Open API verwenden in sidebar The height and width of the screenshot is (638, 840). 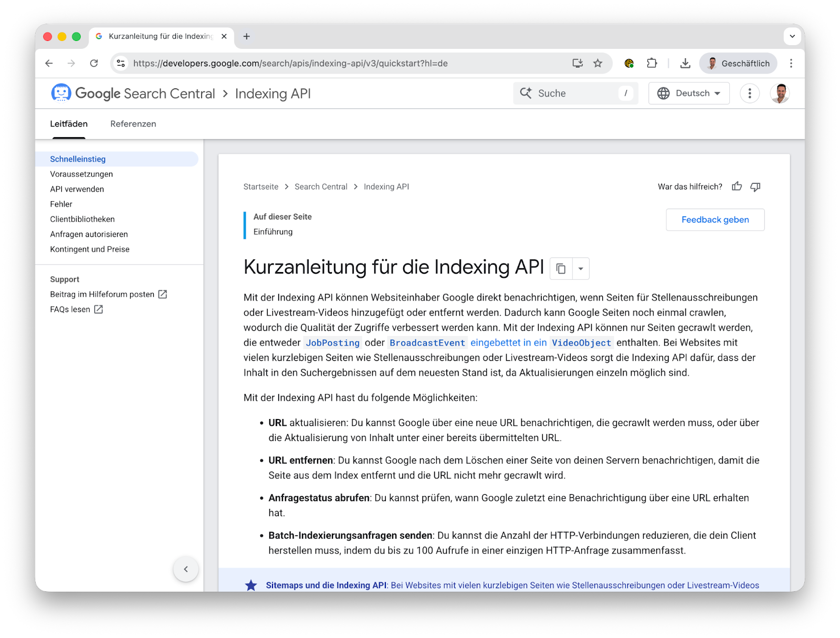point(77,189)
